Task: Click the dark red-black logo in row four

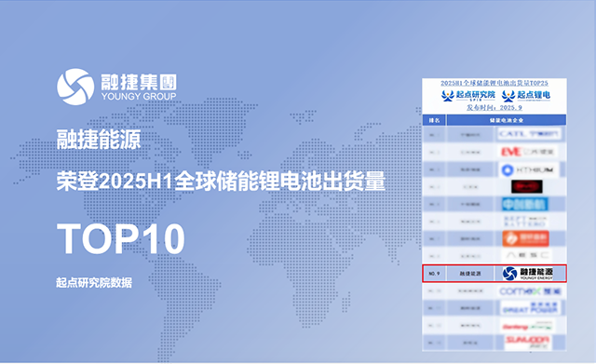Action: pos(527,186)
